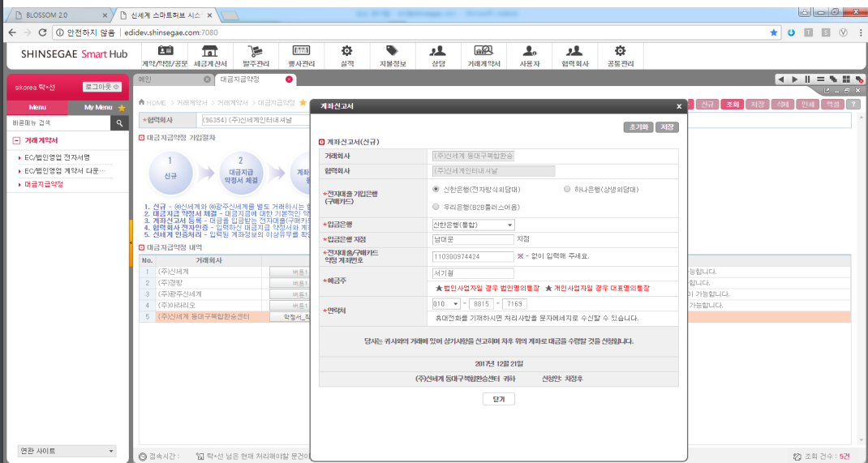The height and width of the screenshot is (463, 868).
Task: Click the 닫기 button at dialog bottom
Action: (499, 399)
